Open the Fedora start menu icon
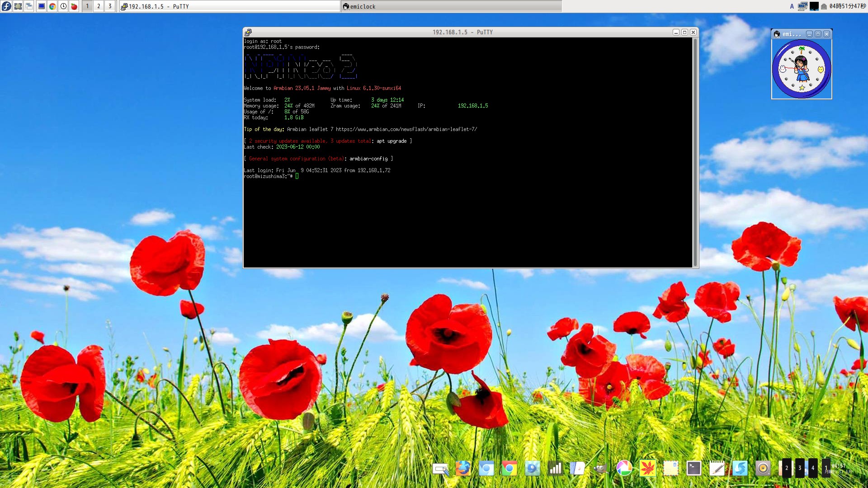The height and width of the screenshot is (488, 868). click(6, 6)
